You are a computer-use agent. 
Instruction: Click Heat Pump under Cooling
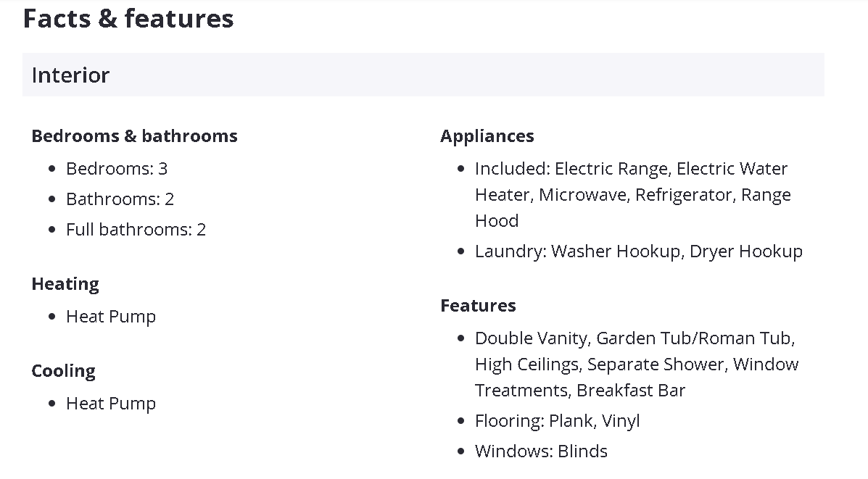click(x=111, y=404)
